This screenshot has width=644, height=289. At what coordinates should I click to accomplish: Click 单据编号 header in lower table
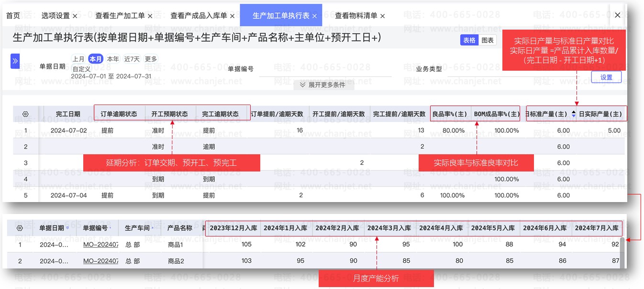click(95, 228)
